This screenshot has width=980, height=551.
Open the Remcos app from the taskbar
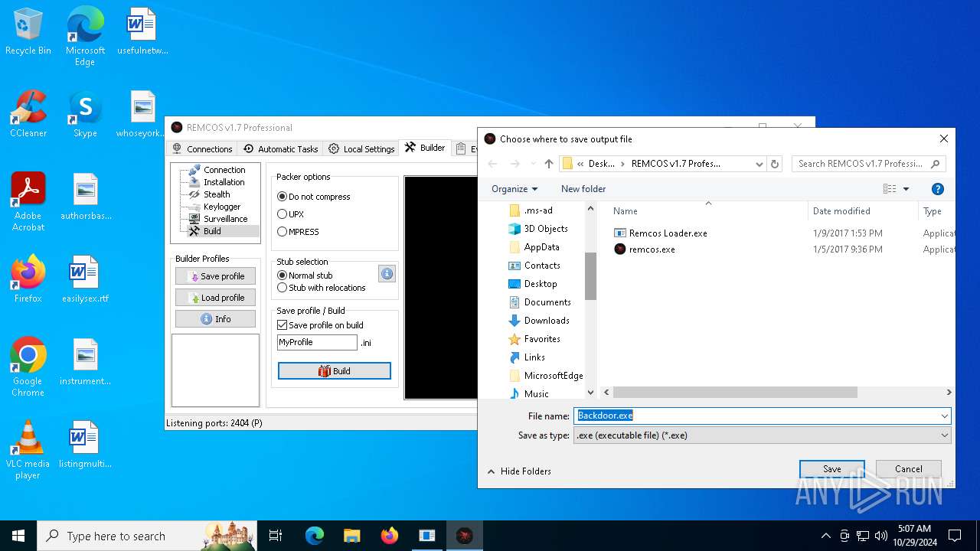(464, 536)
